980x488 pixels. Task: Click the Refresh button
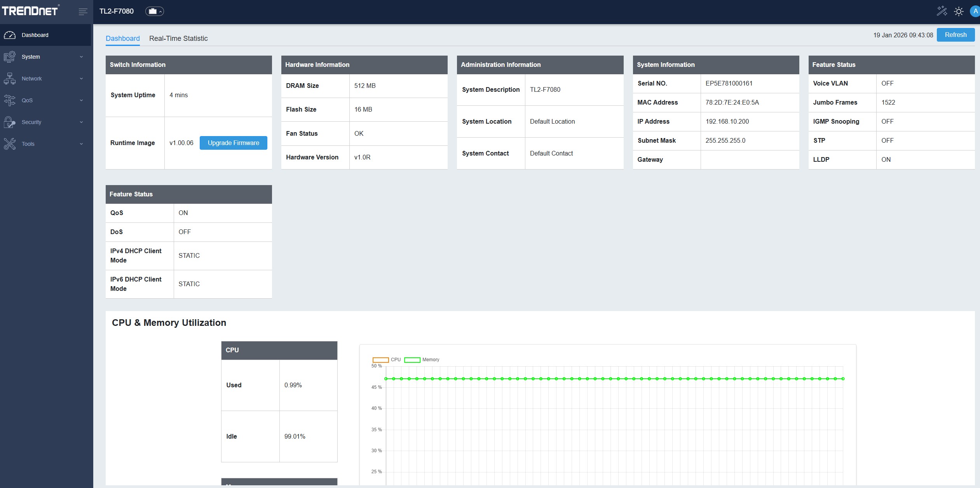[955, 35]
